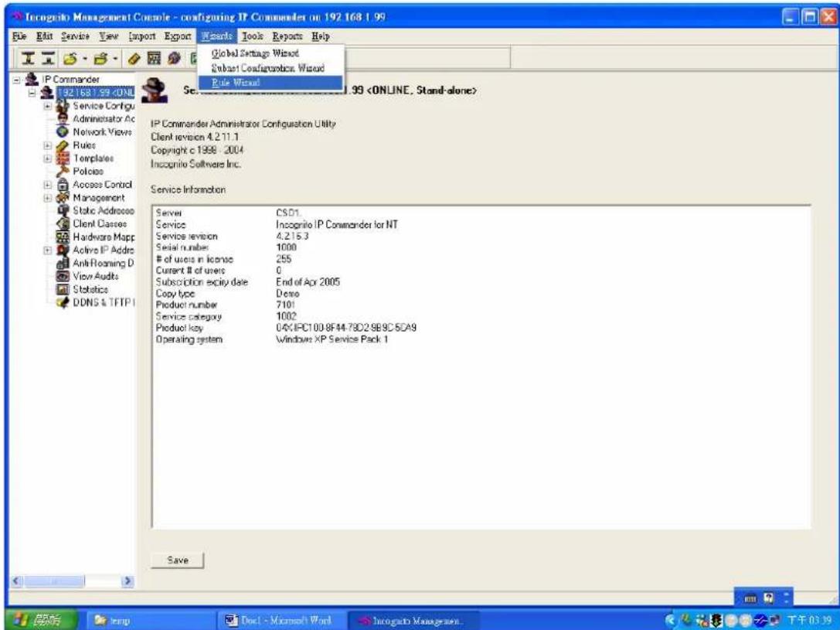Select the IP Commander root tree icon
The image size is (840, 630).
pos(32,80)
